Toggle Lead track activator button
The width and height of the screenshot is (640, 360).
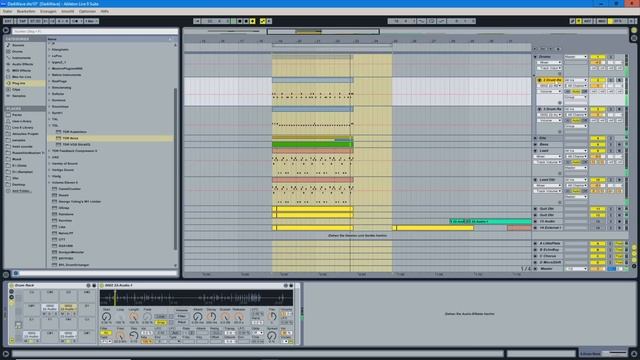pyautogui.click(x=598, y=151)
